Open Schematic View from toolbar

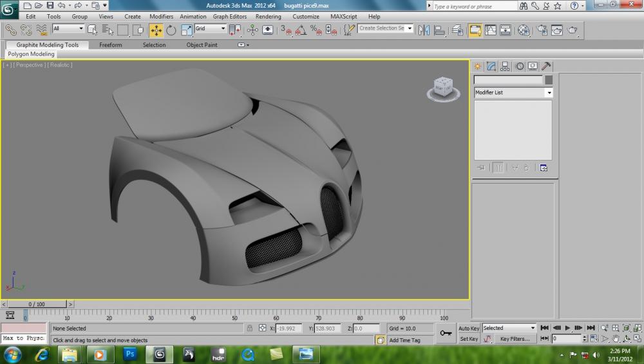point(506,30)
